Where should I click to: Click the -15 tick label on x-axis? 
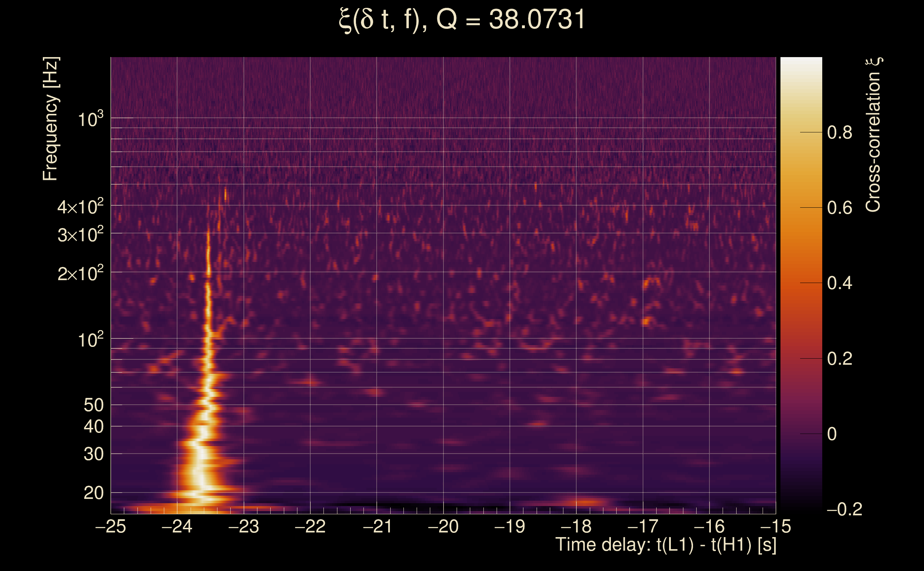pos(775,526)
